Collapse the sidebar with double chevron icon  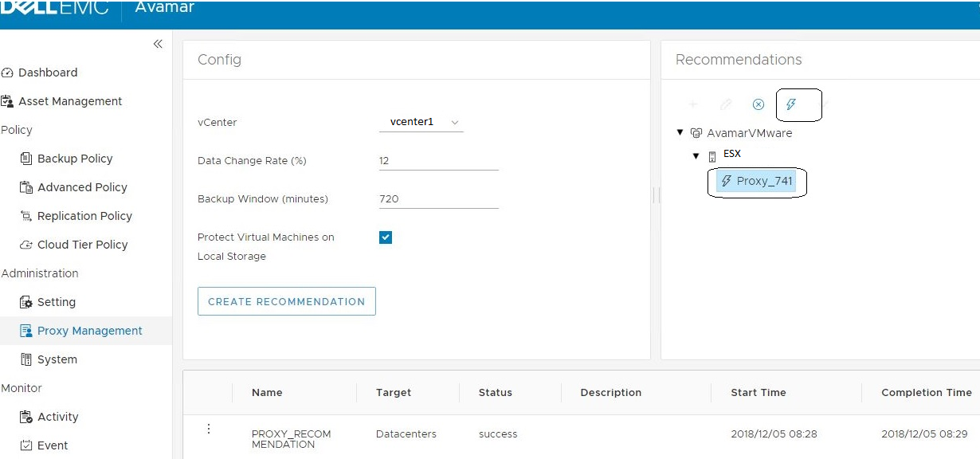click(x=158, y=44)
